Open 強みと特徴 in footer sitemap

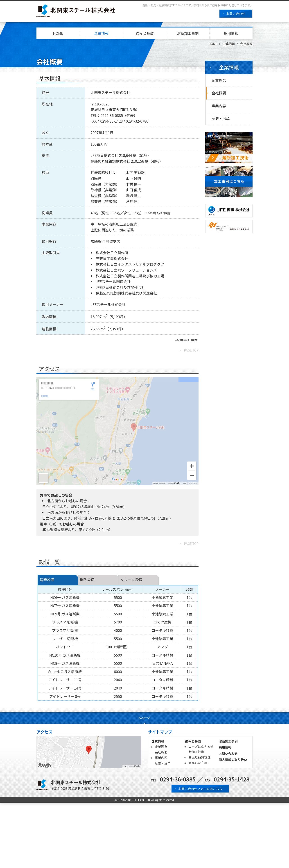(x=193, y=741)
